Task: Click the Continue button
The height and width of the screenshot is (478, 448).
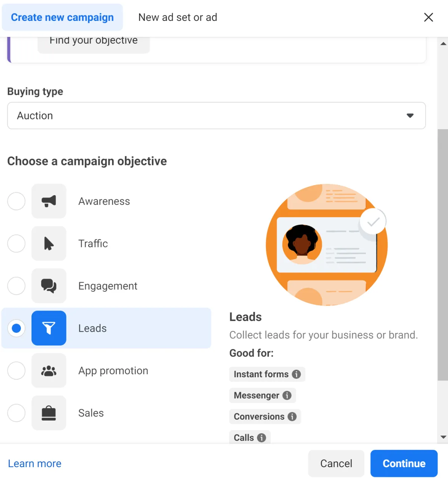Action: (404, 463)
